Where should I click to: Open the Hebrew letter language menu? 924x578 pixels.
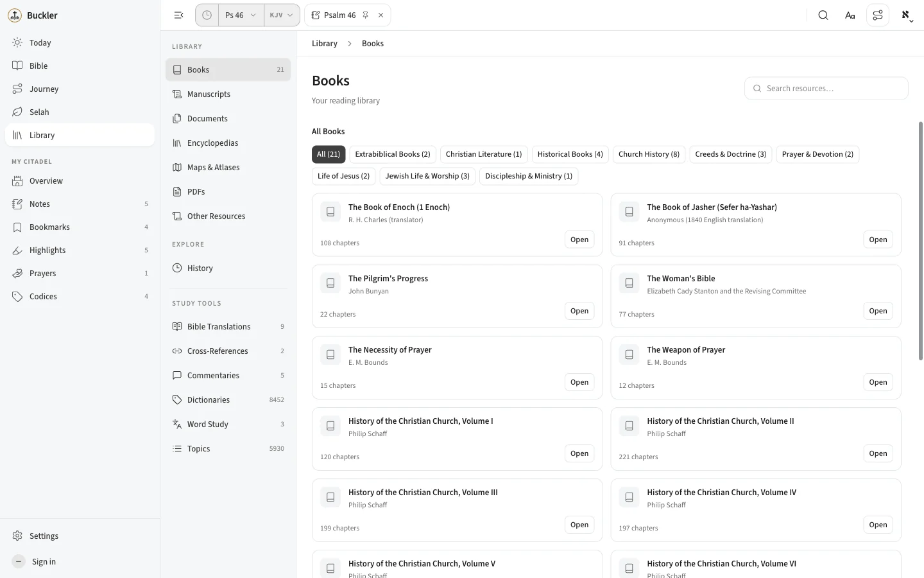[907, 15]
